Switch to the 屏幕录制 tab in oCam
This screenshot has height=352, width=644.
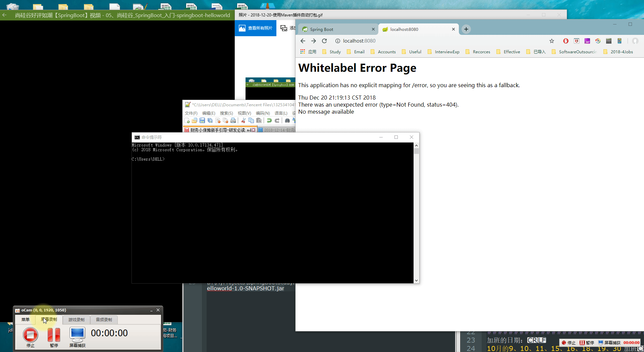coord(49,319)
